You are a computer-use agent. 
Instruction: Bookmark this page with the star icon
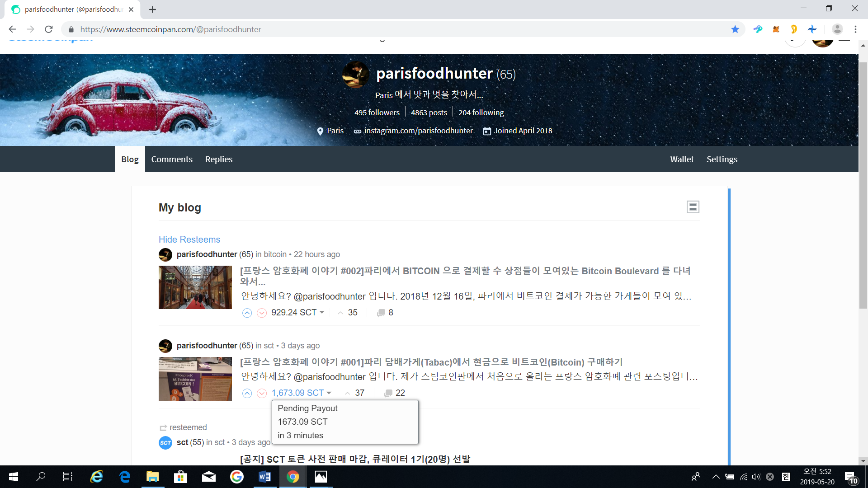pos(735,29)
